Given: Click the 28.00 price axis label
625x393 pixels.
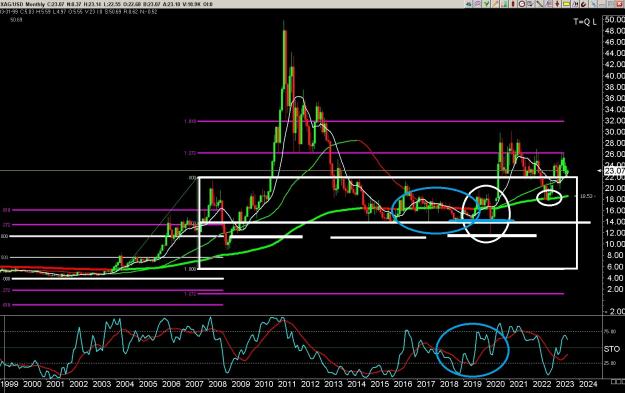Looking at the screenshot, I should pos(615,143).
